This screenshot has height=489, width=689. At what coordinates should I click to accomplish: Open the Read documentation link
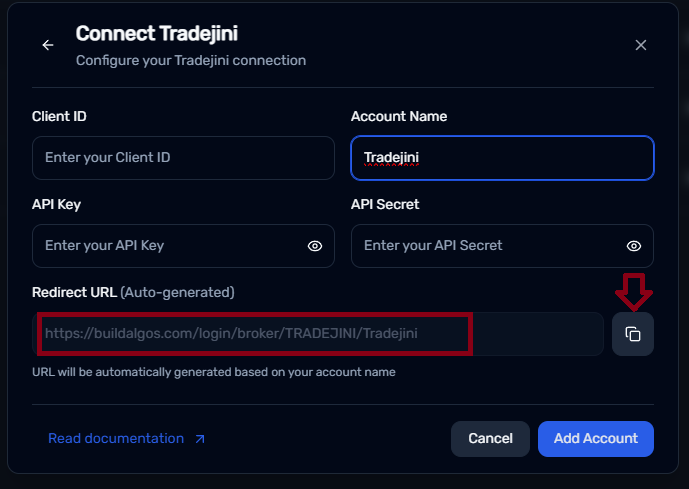[116, 439]
